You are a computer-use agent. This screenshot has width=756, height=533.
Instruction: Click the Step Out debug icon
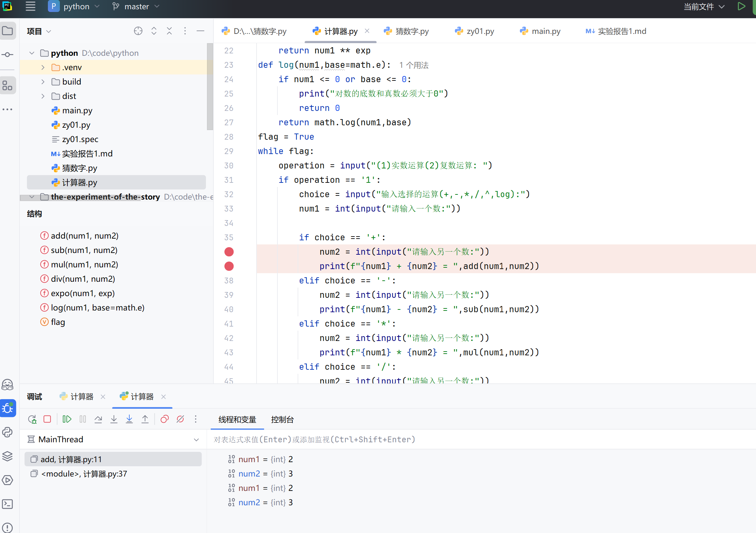pos(145,419)
